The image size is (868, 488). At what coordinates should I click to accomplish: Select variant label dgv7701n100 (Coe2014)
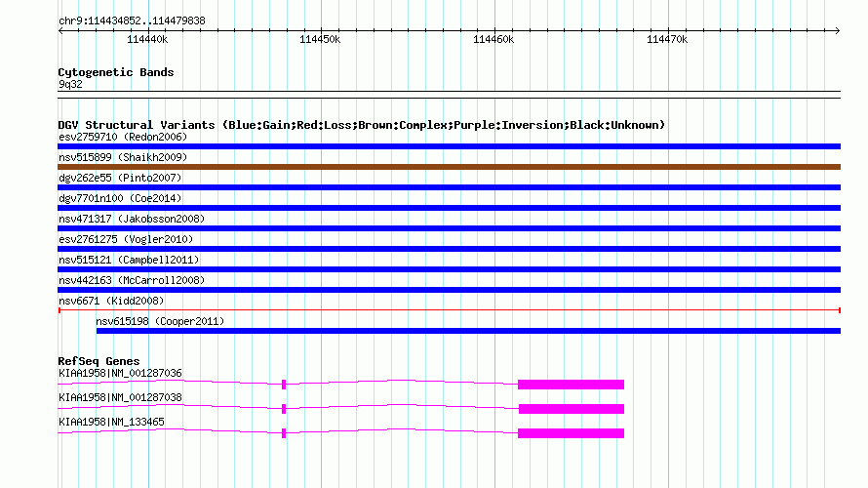[120, 198]
